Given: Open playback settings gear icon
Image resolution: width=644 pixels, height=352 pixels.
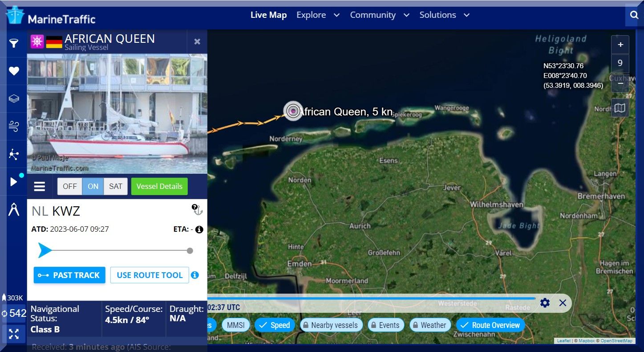Looking at the screenshot, I should click(x=545, y=303).
